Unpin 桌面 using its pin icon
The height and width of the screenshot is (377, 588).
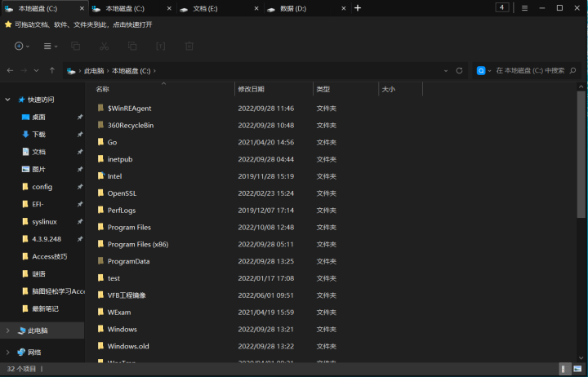click(x=80, y=117)
